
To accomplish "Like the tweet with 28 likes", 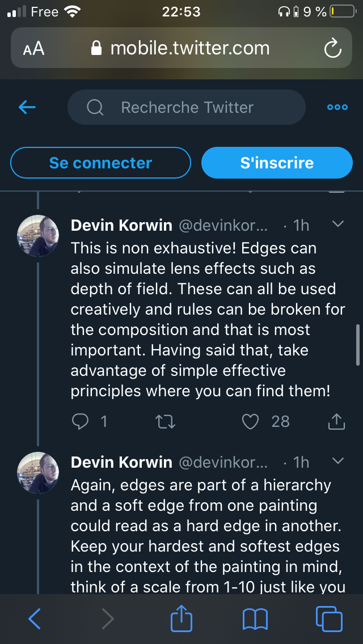I will click(x=251, y=421).
